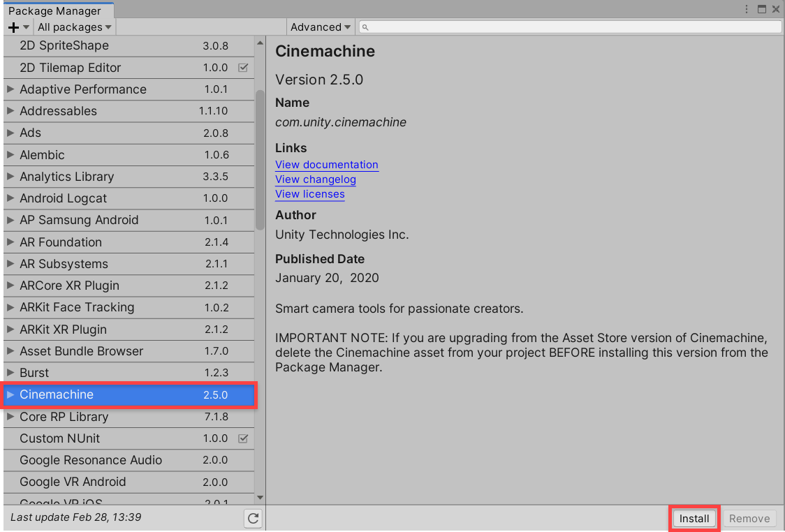This screenshot has width=785, height=532.
Task: Select the Ads package row
Action: coord(129,133)
